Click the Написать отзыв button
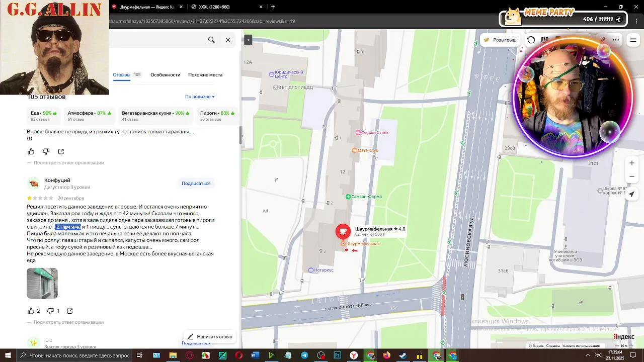Image resolution: width=644 pixels, height=362 pixels. (209, 337)
